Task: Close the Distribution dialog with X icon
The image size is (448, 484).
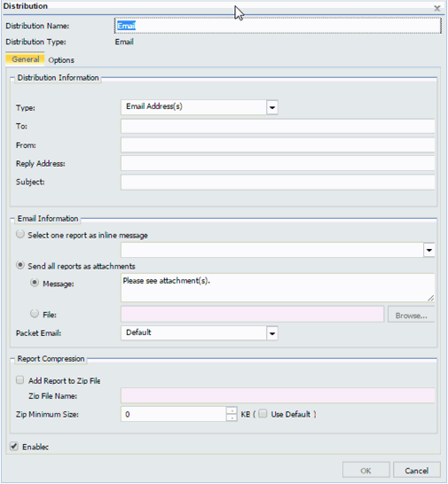Action: point(436,8)
